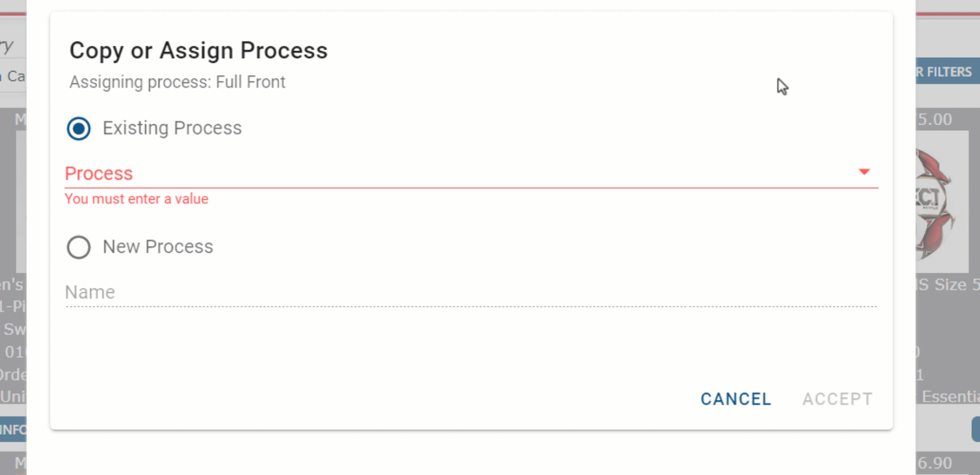This screenshot has height=475, width=980.
Task: Click the 'You must enter a value' error
Action: click(136, 199)
